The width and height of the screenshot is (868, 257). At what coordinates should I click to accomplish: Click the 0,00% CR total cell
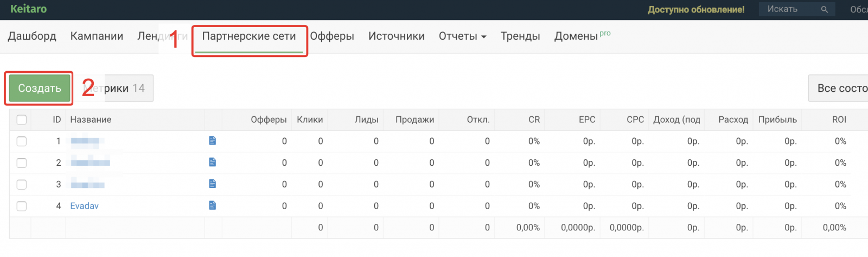[x=528, y=228]
